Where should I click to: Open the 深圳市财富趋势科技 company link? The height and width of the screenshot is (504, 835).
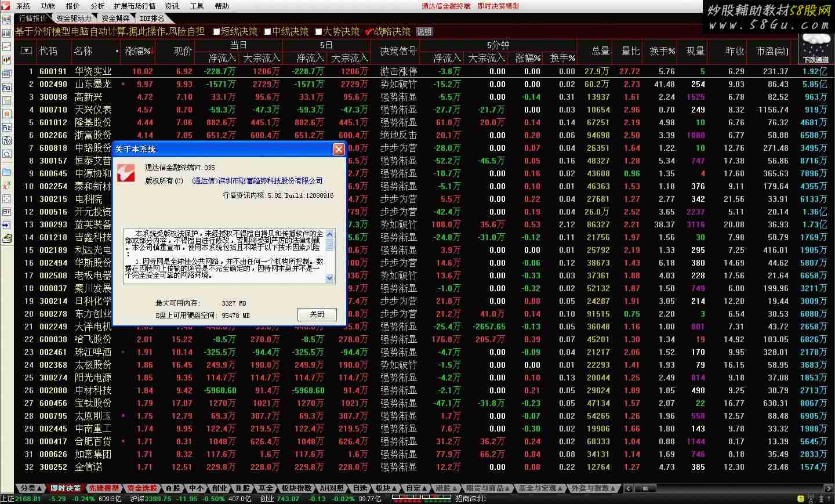coord(257,180)
